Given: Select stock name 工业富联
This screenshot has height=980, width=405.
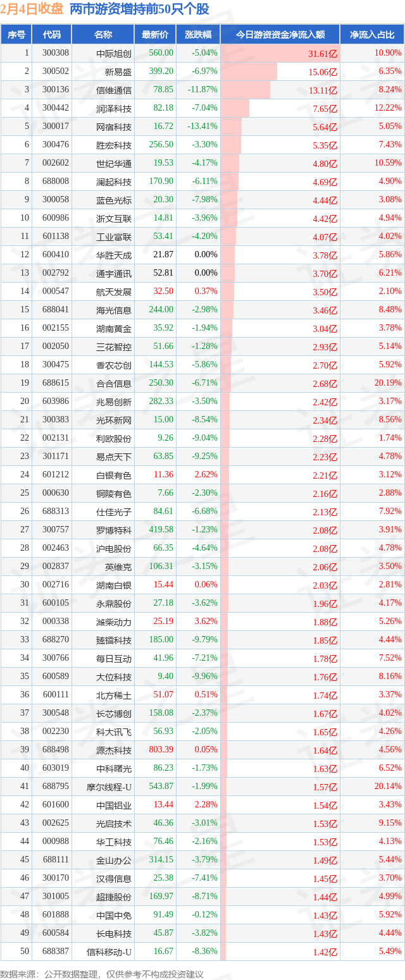Looking at the screenshot, I should (114, 236).
